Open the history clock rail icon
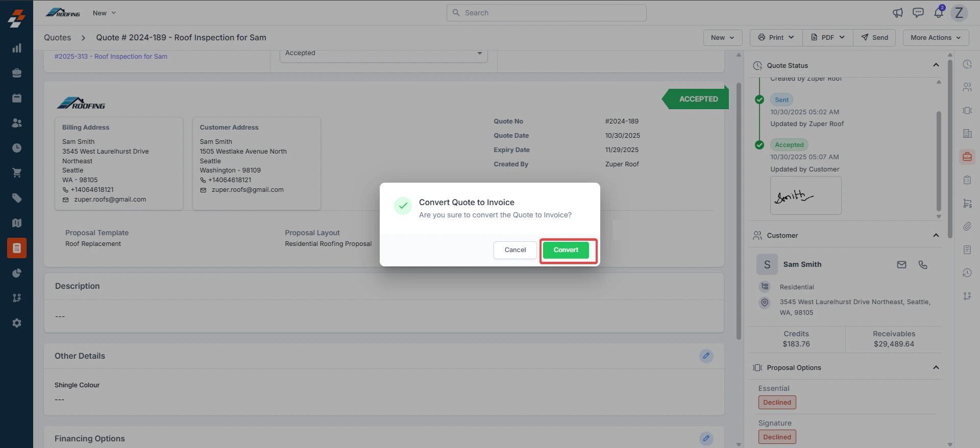The image size is (980, 448). pyautogui.click(x=967, y=272)
